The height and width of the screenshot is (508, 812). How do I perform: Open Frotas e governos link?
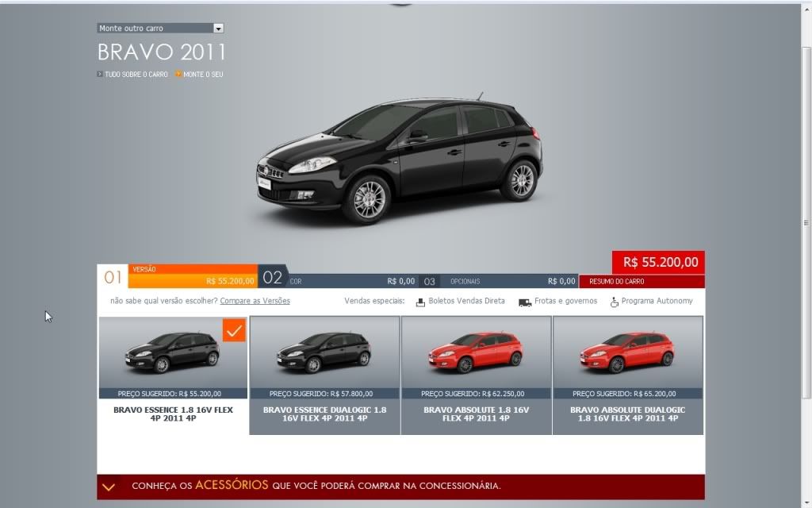point(565,301)
